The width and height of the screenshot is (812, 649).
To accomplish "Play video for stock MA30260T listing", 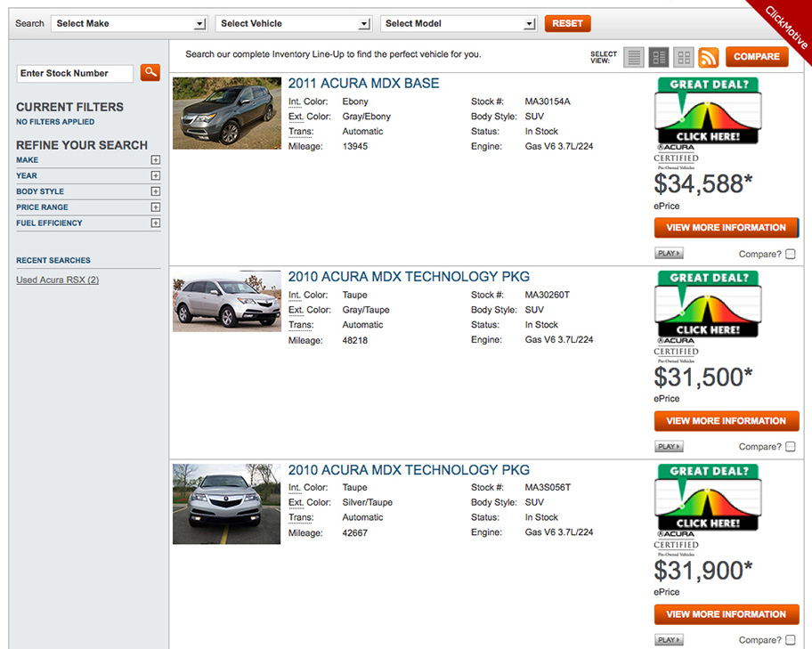I will coord(669,447).
